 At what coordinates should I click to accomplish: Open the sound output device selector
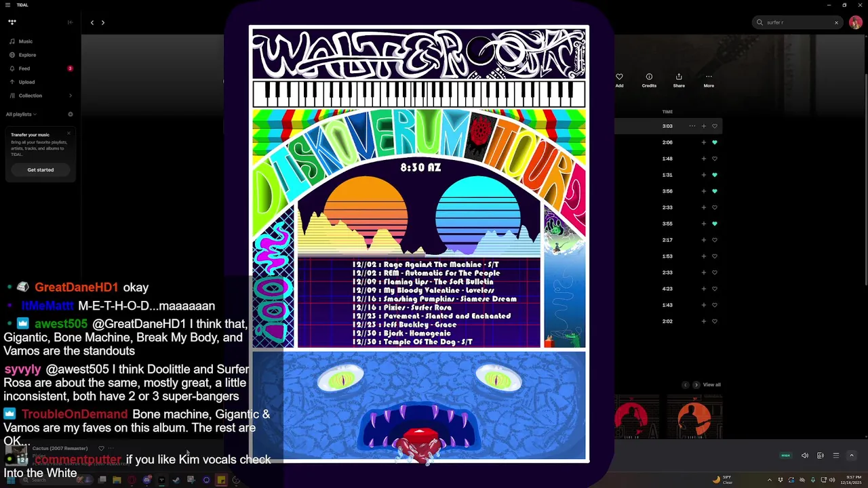coord(821,455)
